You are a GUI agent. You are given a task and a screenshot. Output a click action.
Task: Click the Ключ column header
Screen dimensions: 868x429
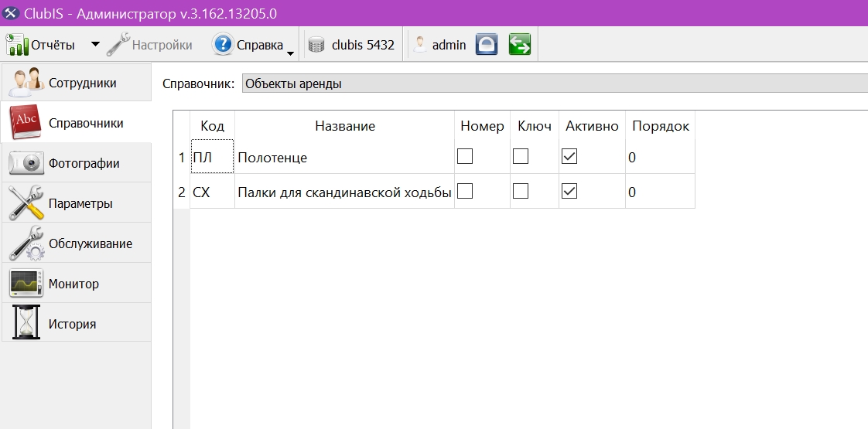(x=535, y=126)
